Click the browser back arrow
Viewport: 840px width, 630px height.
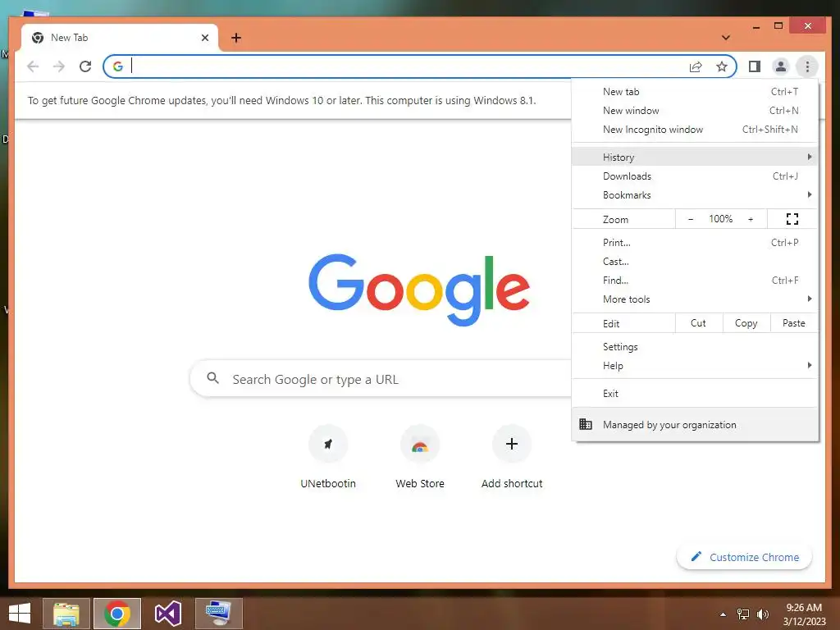pos(33,66)
